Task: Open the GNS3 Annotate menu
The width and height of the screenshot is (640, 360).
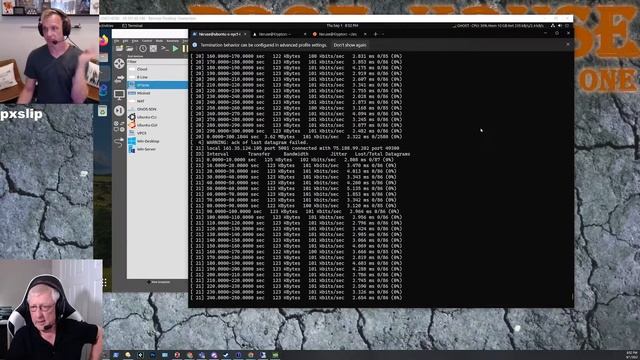Action: (x=173, y=41)
